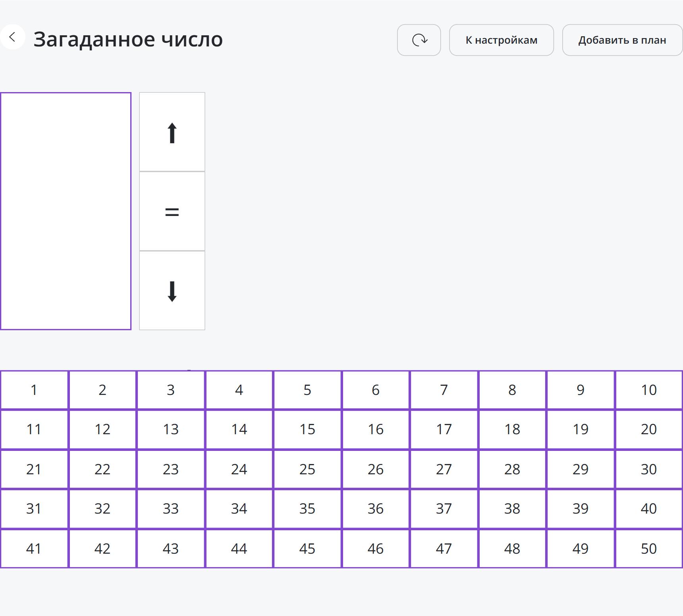Select number 41 cell

point(34,549)
